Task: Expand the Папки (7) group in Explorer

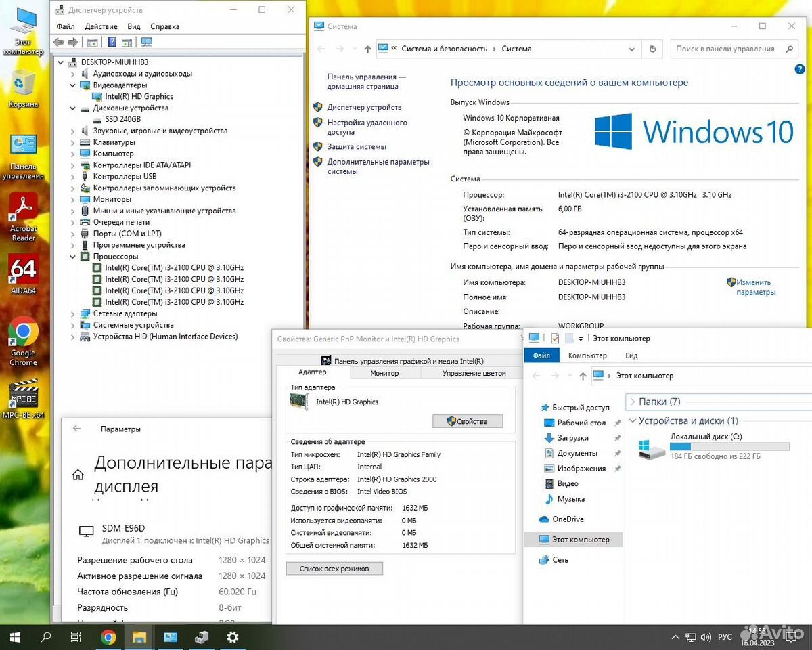Action: (x=633, y=402)
